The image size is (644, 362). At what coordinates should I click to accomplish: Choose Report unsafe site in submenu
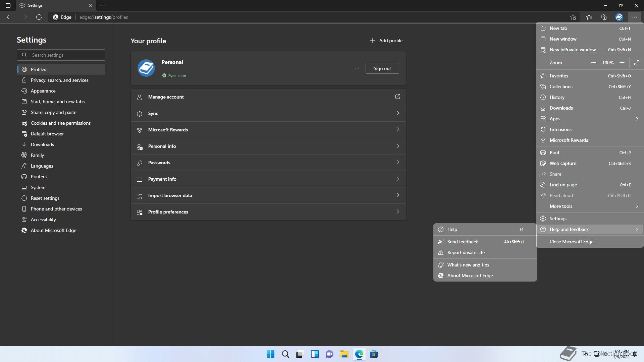485,252
